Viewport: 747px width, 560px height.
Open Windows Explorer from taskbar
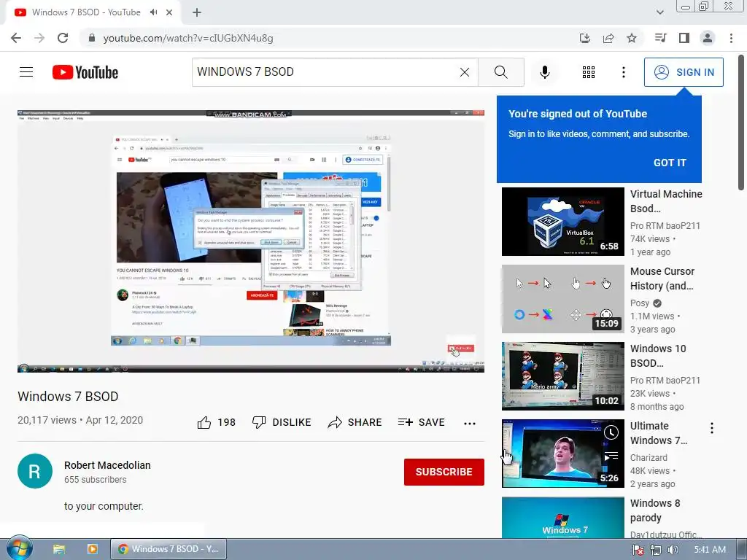pyautogui.click(x=59, y=549)
